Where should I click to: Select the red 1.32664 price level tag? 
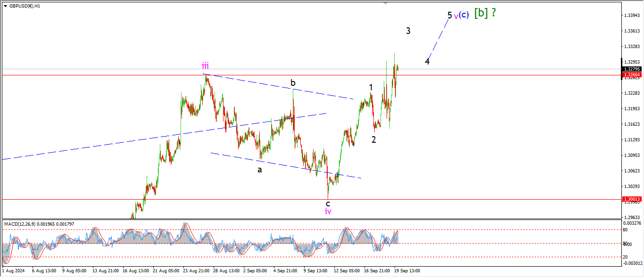click(631, 75)
